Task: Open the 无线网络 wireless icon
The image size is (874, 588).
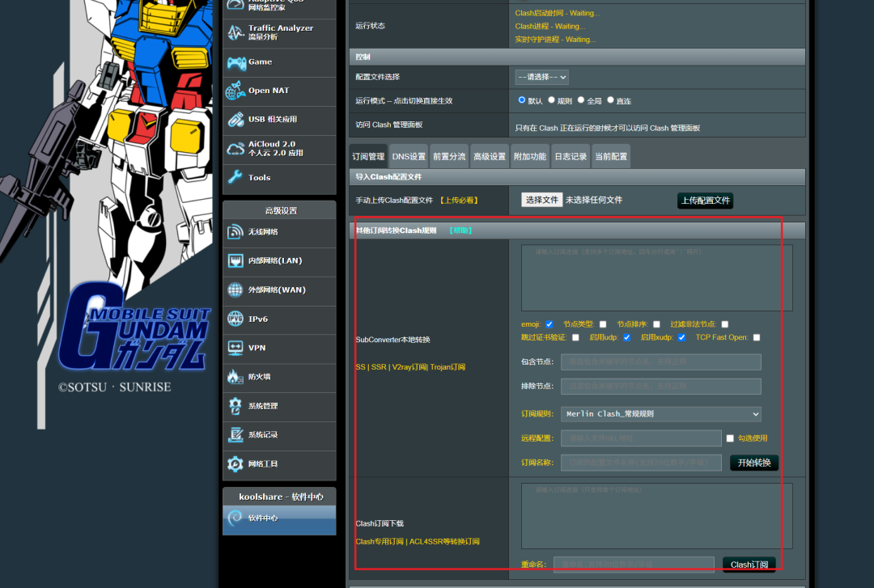Action: pyautogui.click(x=235, y=232)
